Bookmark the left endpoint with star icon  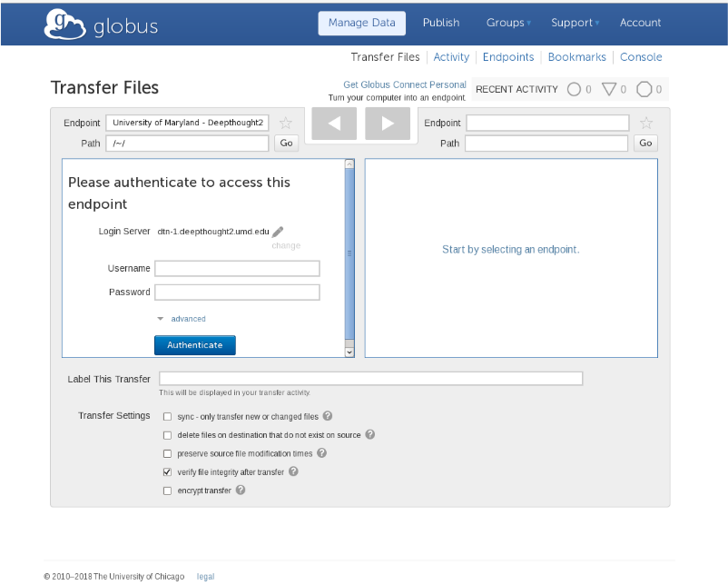[x=286, y=124]
